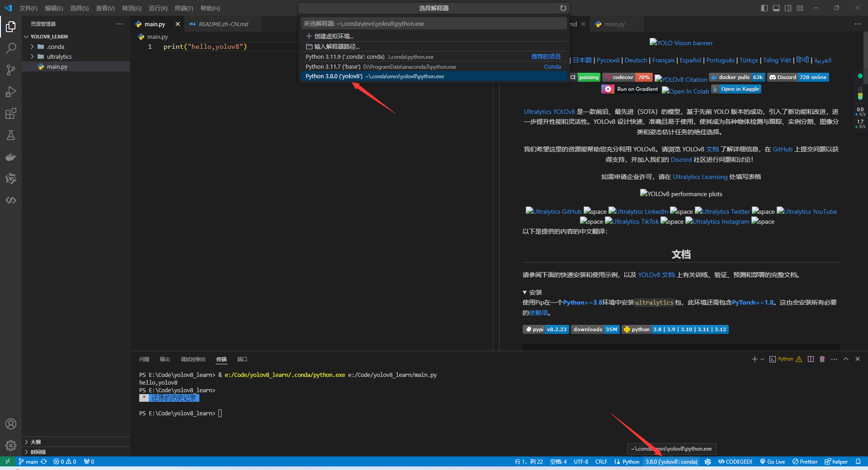Choose Python 3.11.7 ('base') interpreter
Image resolution: width=868 pixels, height=470 pixels.
point(434,66)
